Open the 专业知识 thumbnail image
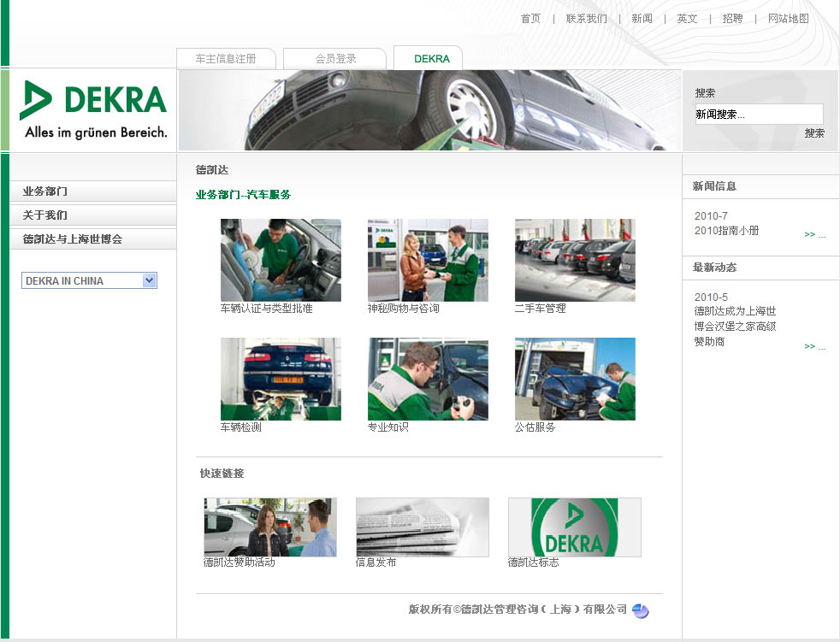Image resolution: width=840 pixels, height=642 pixels. point(428,379)
